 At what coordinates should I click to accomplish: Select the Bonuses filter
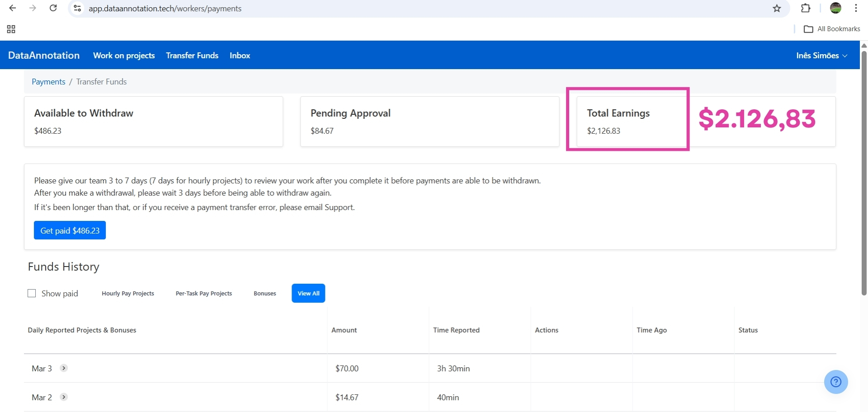pyautogui.click(x=264, y=293)
